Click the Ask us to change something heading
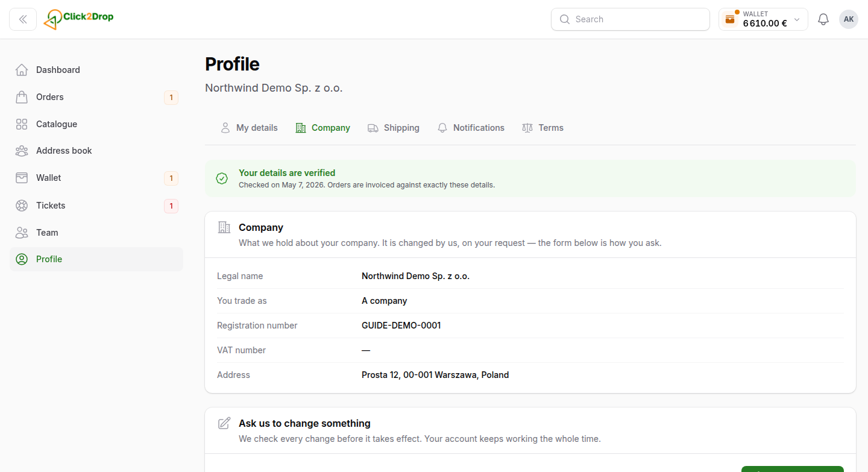The width and height of the screenshot is (868, 472). 304,423
